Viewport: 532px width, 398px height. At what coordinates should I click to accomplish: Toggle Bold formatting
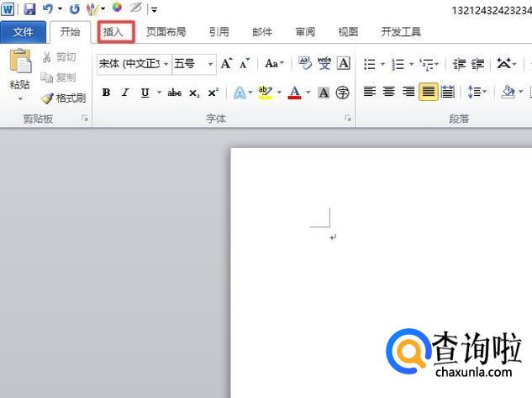click(106, 93)
